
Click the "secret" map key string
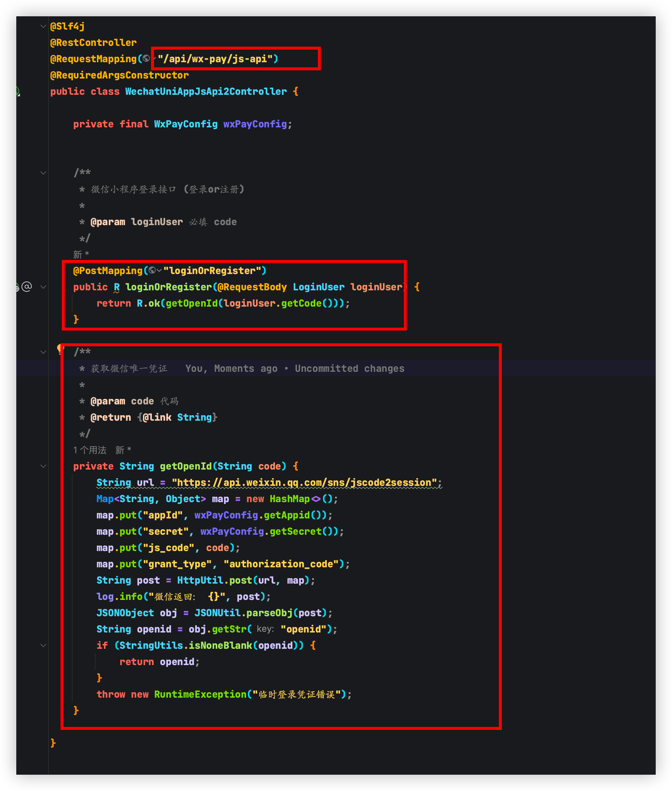(x=166, y=531)
